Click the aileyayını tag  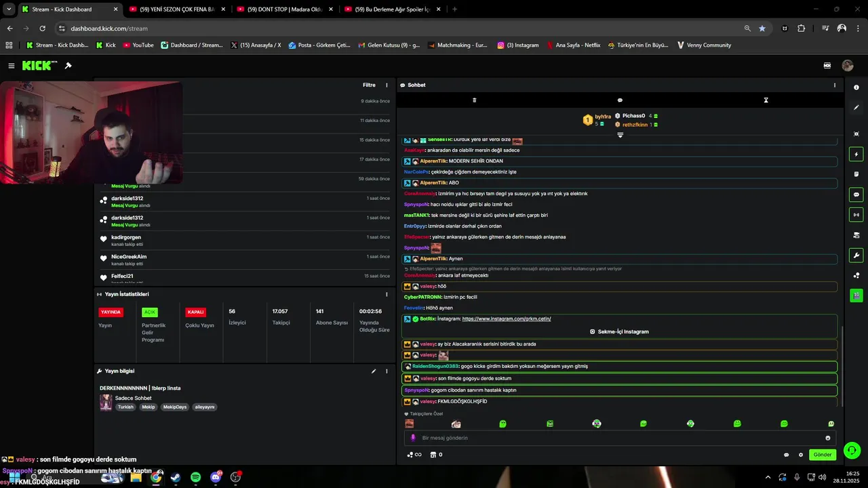click(x=204, y=407)
